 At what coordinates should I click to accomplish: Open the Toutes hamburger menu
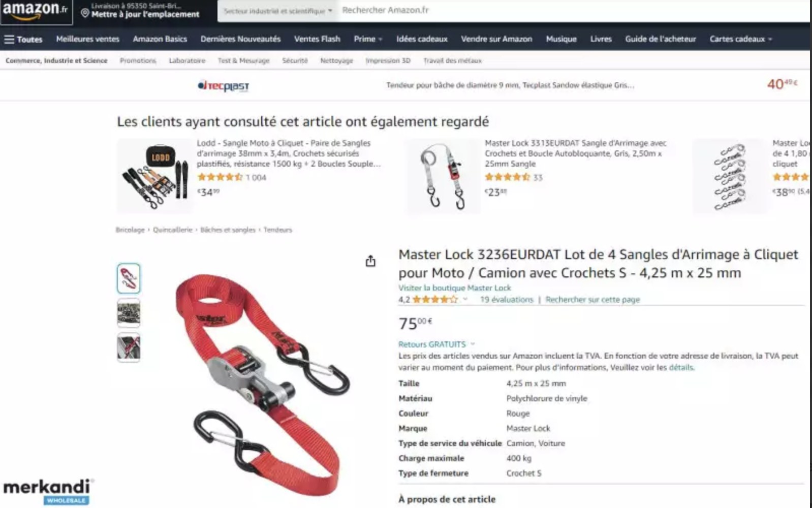(x=23, y=39)
